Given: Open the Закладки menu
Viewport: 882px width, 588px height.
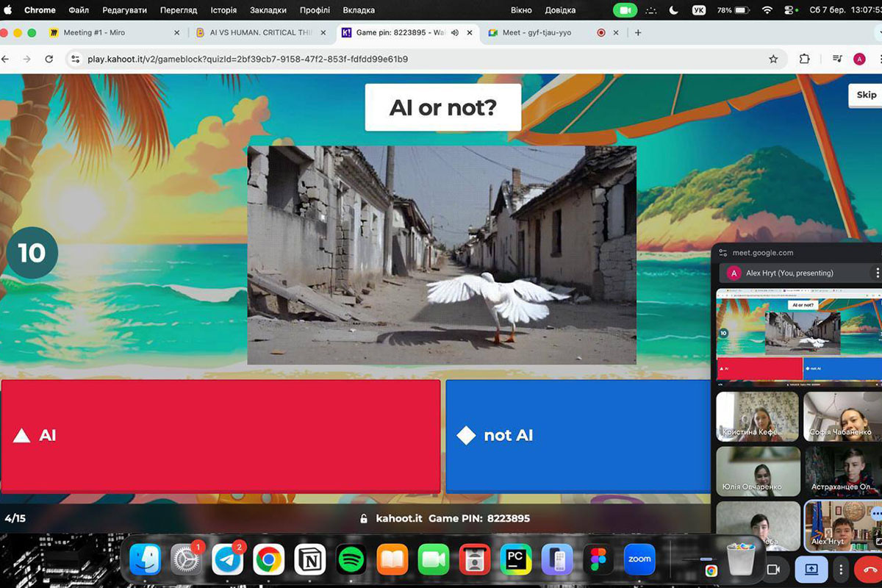Looking at the screenshot, I should (x=268, y=10).
